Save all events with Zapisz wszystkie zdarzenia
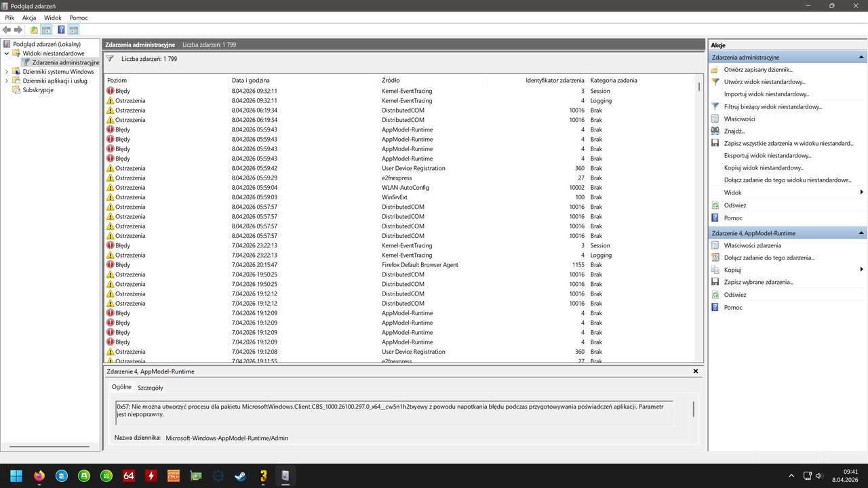The image size is (868, 488). tap(789, 143)
